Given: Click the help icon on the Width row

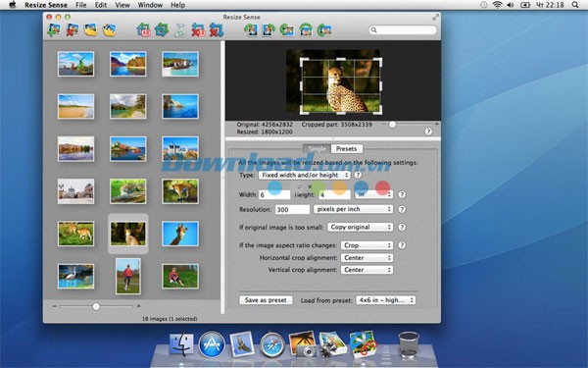Looking at the screenshot, I should pyautogui.click(x=402, y=194).
